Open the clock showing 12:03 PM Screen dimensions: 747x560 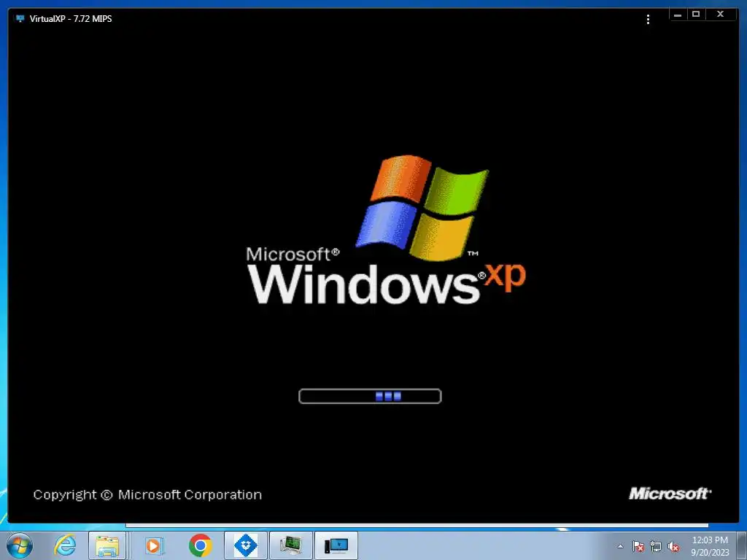(710, 546)
